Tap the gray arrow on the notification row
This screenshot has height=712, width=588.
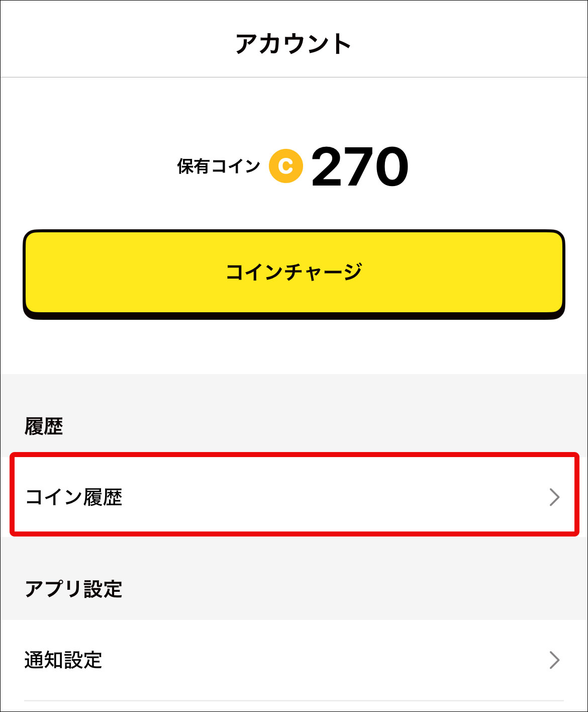[554, 660]
